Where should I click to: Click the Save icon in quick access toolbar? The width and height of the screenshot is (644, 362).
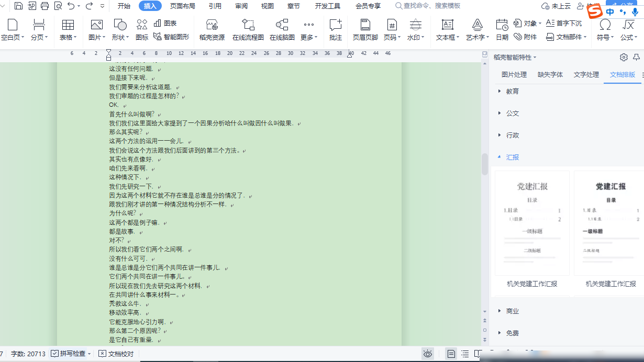19,6
